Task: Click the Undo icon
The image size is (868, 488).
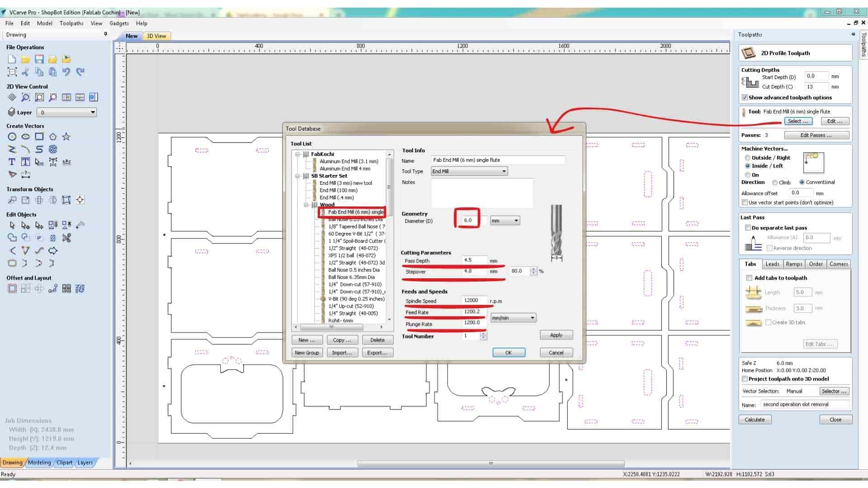Action: click(66, 71)
